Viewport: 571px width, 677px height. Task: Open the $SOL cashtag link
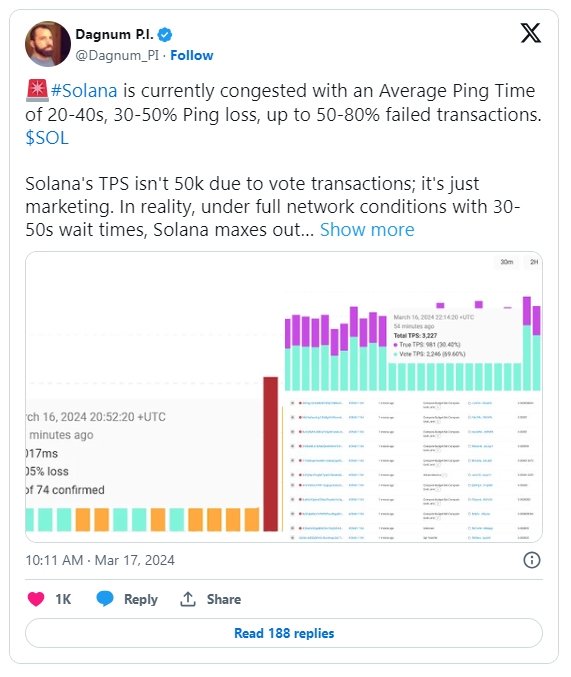pyautogui.click(x=47, y=138)
